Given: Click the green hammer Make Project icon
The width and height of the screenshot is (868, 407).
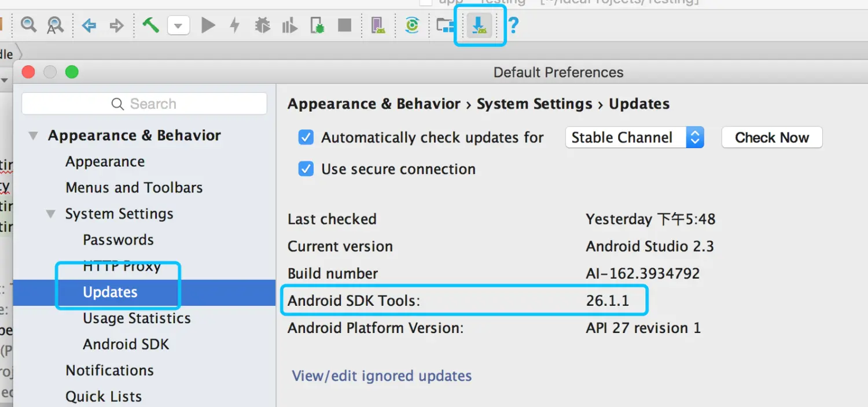Looking at the screenshot, I should 150,25.
